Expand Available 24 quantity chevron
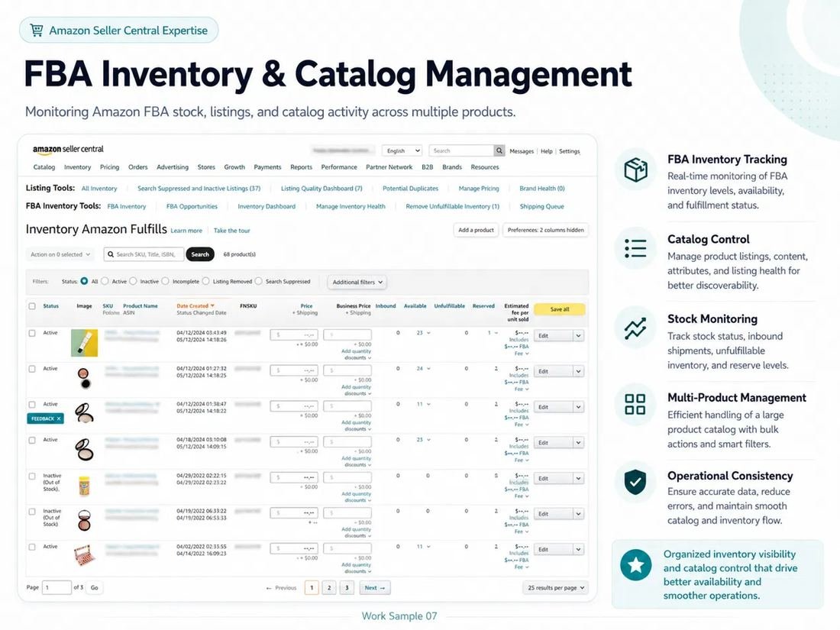Screen dimensions: 840x630 (x=428, y=369)
